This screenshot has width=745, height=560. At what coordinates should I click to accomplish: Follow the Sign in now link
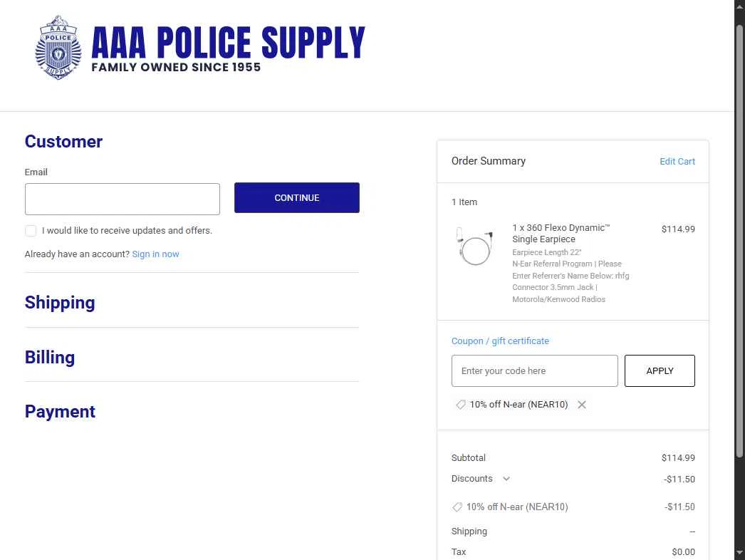[x=155, y=254]
